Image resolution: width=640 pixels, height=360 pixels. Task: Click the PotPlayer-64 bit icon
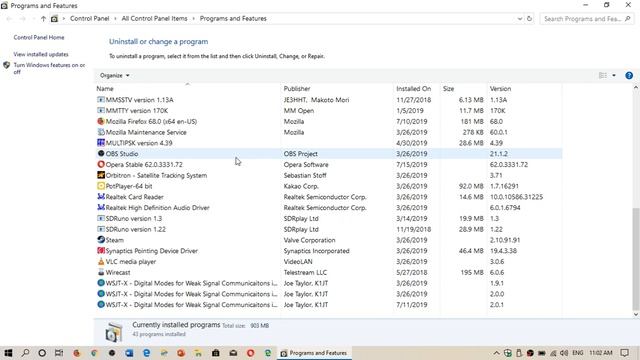tap(101, 186)
